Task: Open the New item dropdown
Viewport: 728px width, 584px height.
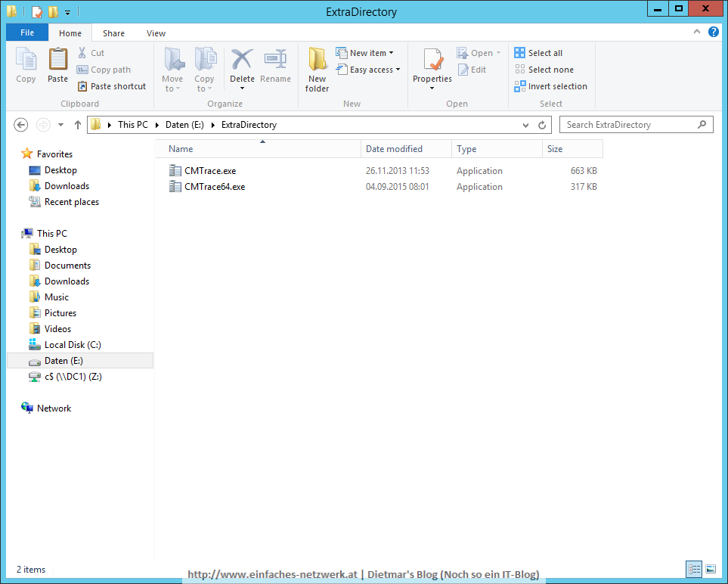Action: [365, 53]
